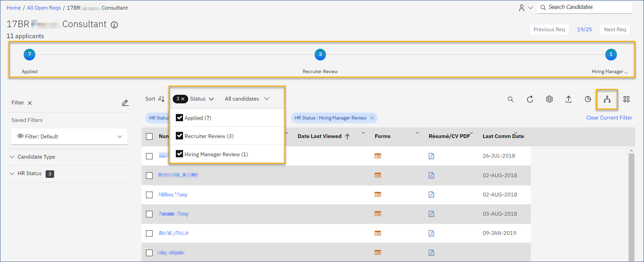Toggle the select-all checkbox in table header

(149, 136)
